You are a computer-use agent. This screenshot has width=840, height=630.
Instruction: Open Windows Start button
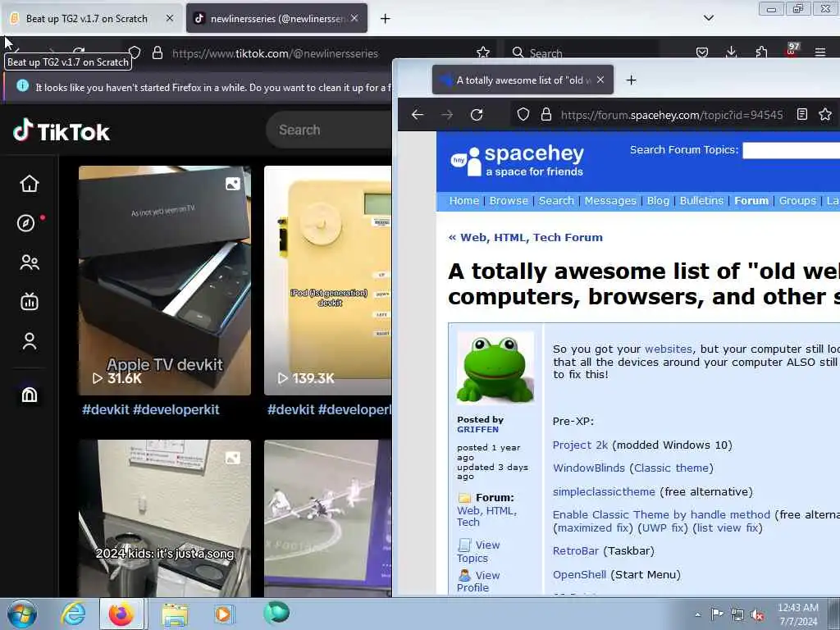click(x=22, y=614)
